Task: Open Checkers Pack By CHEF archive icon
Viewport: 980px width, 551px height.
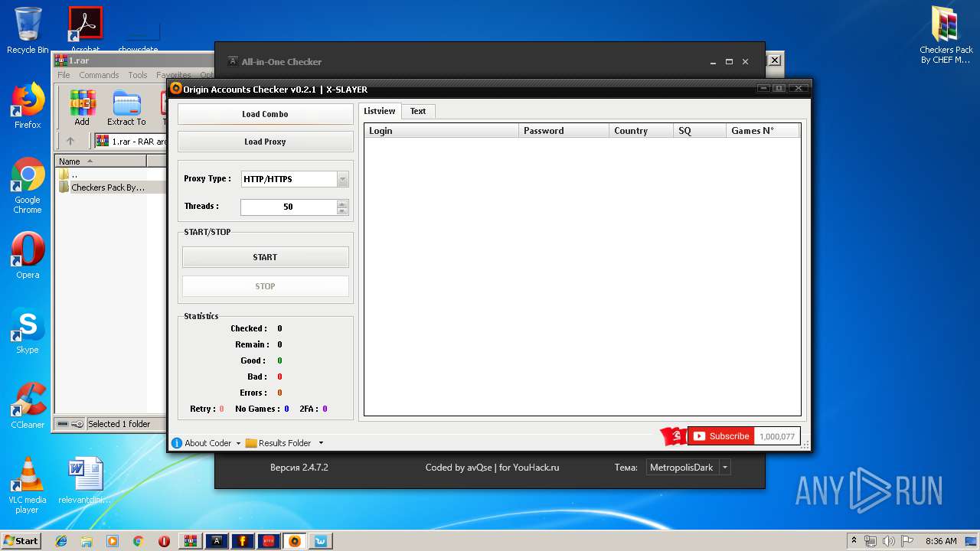Action: [x=946, y=35]
